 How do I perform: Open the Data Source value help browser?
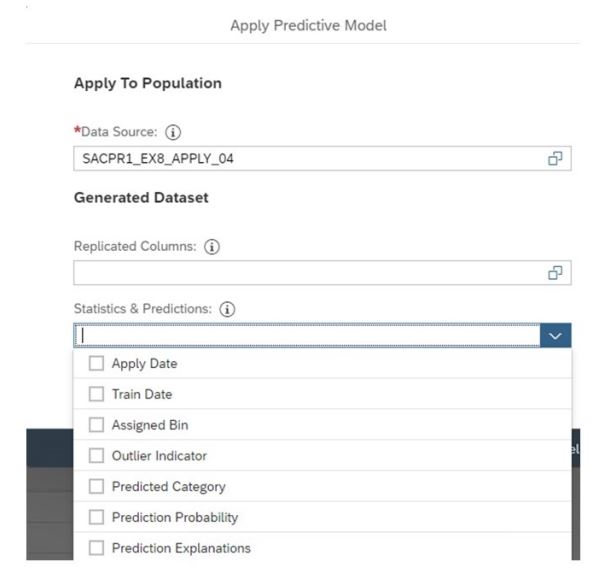pos(555,158)
